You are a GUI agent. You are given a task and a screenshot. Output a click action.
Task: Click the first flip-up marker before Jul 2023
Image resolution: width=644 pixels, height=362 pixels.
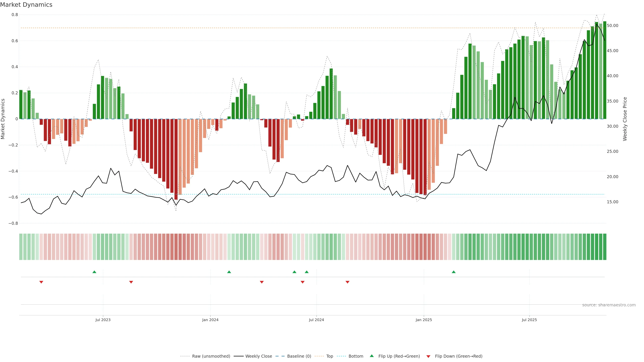(94, 272)
